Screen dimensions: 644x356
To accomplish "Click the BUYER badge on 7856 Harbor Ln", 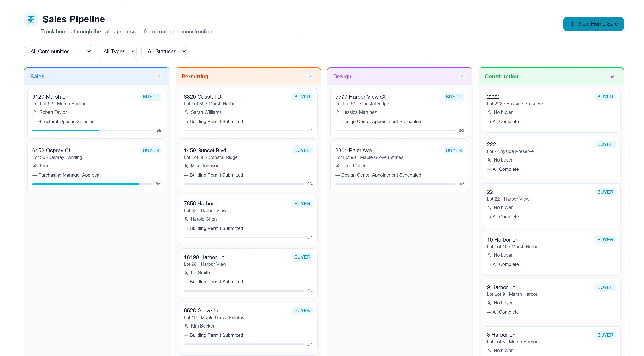I will click(x=302, y=204).
